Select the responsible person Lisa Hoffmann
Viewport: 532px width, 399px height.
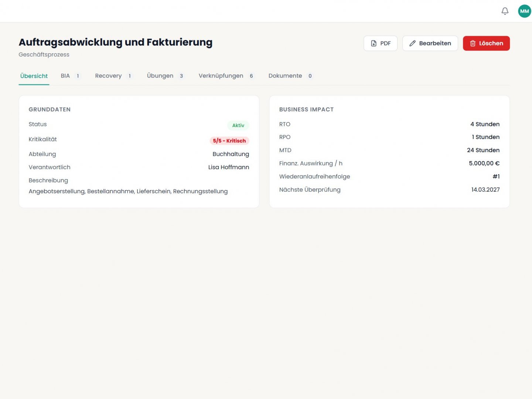228,167
